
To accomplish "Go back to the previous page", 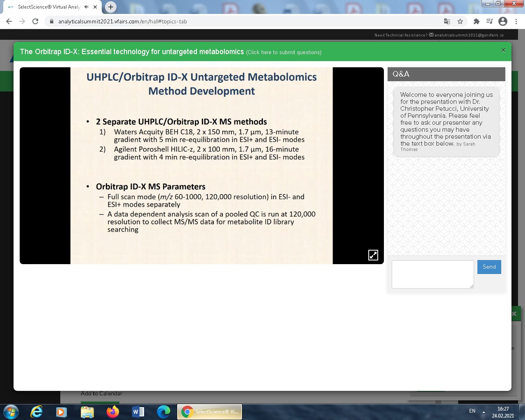I will 9,21.
